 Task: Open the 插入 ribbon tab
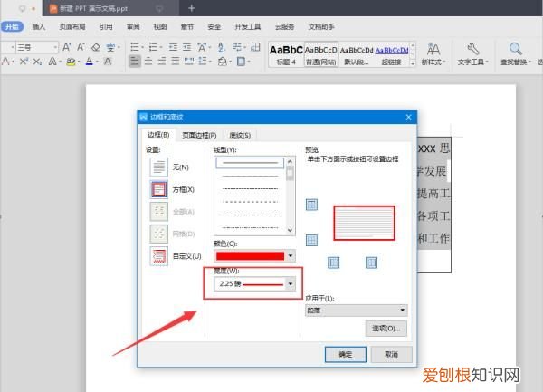click(39, 26)
